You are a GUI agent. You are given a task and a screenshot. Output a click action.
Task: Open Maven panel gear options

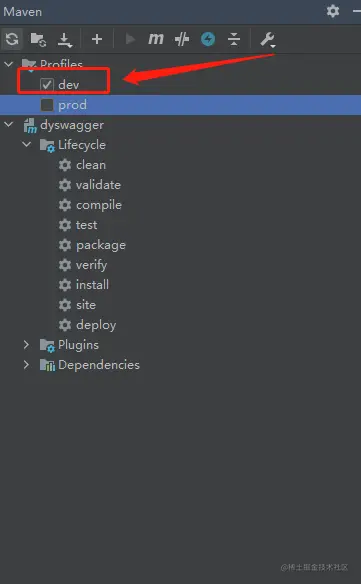click(x=333, y=11)
